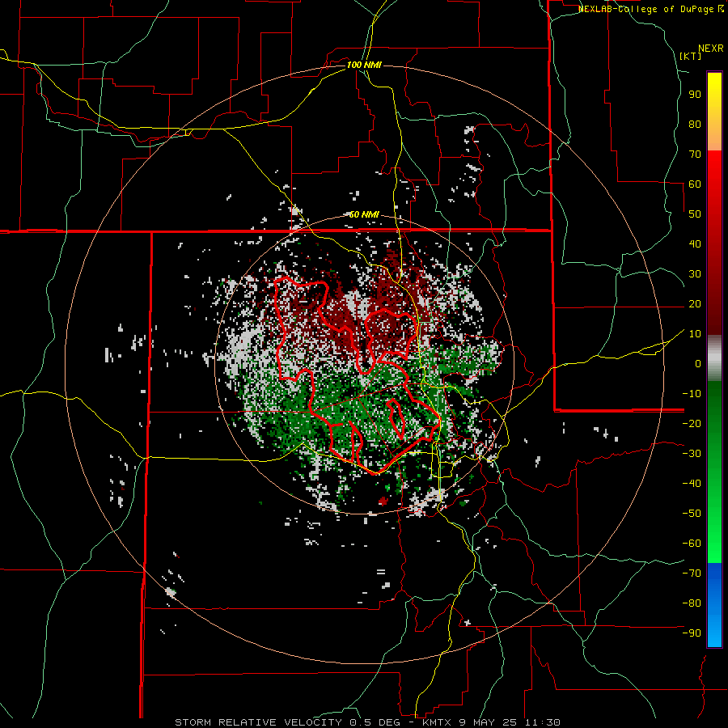Select the -80 value on velocity scale
Screen dimensions: 728x728
click(x=692, y=603)
